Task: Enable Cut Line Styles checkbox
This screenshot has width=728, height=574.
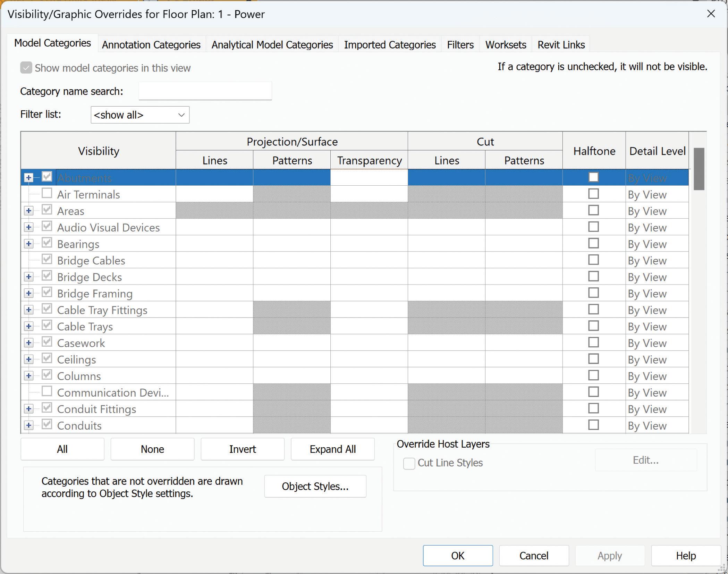Action: pyautogui.click(x=409, y=463)
